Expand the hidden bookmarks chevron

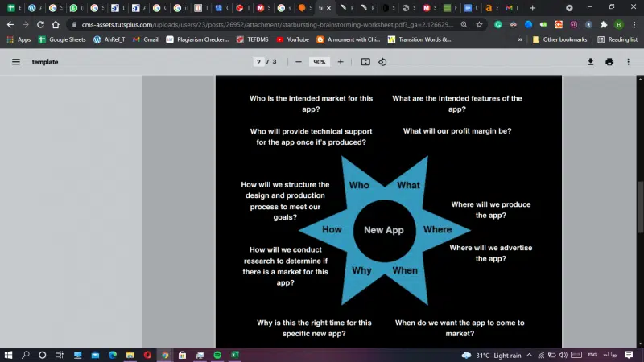(519, 39)
